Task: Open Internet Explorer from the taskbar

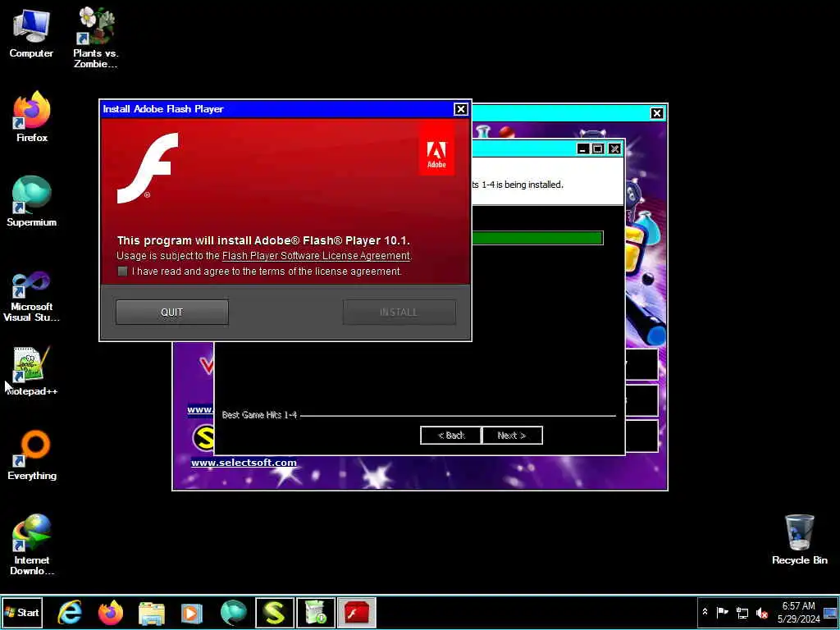Action: pyautogui.click(x=71, y=613)
